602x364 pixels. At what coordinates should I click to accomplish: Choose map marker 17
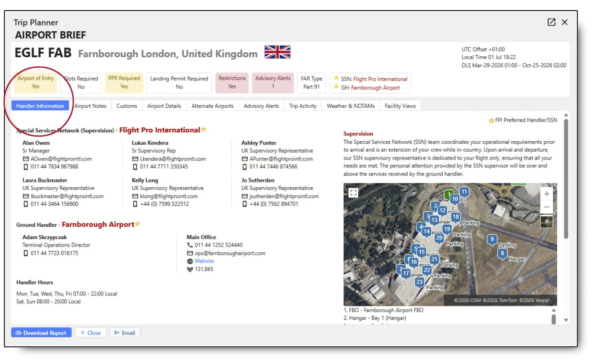pos(406,273)
